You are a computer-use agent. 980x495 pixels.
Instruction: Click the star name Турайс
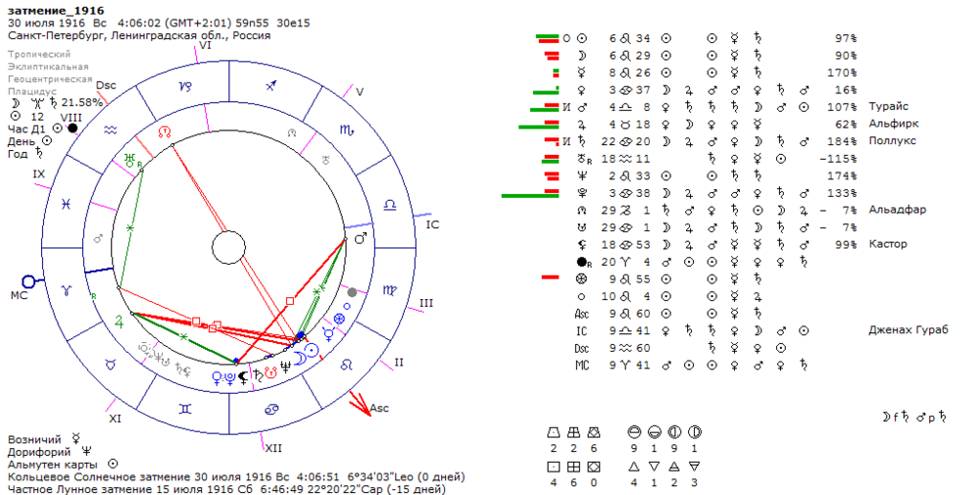pos(888,107)
